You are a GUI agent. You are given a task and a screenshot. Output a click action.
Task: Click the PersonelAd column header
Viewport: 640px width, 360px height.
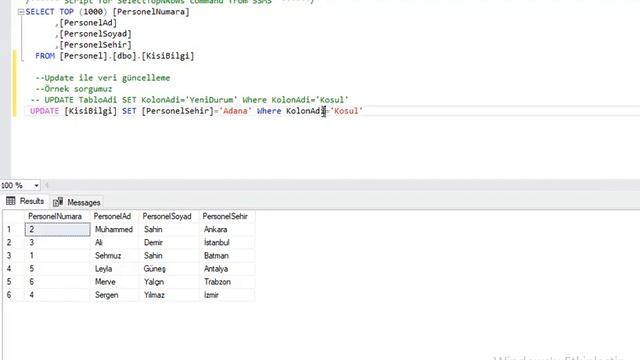pyautogui.click(x=114, y=216)
